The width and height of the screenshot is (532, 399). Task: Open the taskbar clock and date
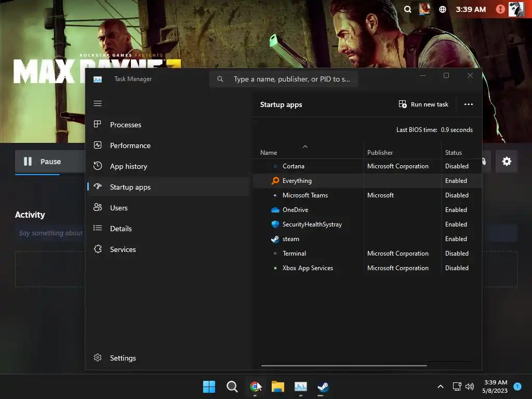(495, 387)
